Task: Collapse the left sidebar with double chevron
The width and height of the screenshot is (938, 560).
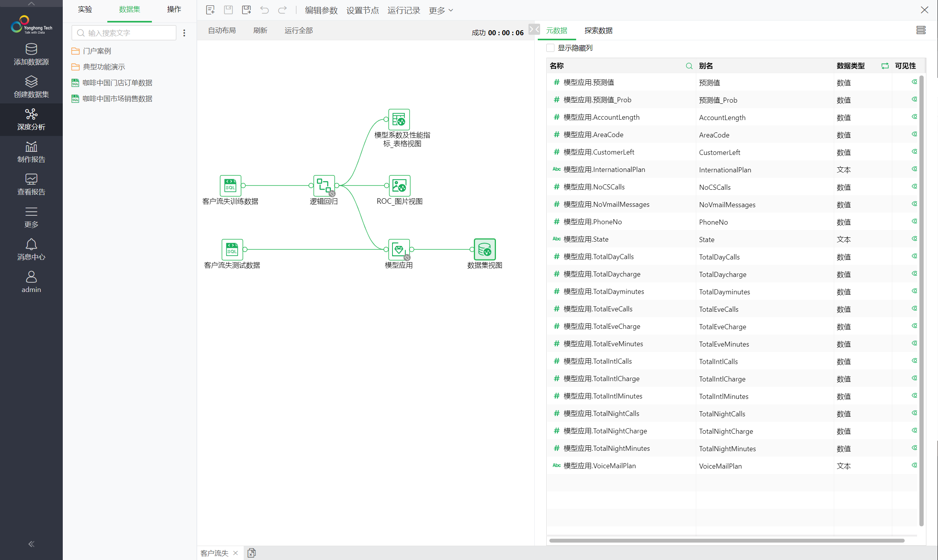Action: (31, 544)
